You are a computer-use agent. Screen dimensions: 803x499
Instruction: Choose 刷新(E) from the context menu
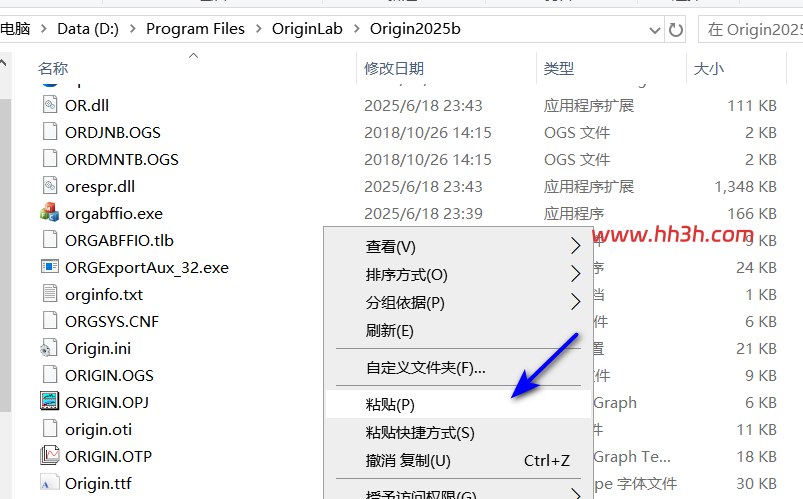point(458,330)
